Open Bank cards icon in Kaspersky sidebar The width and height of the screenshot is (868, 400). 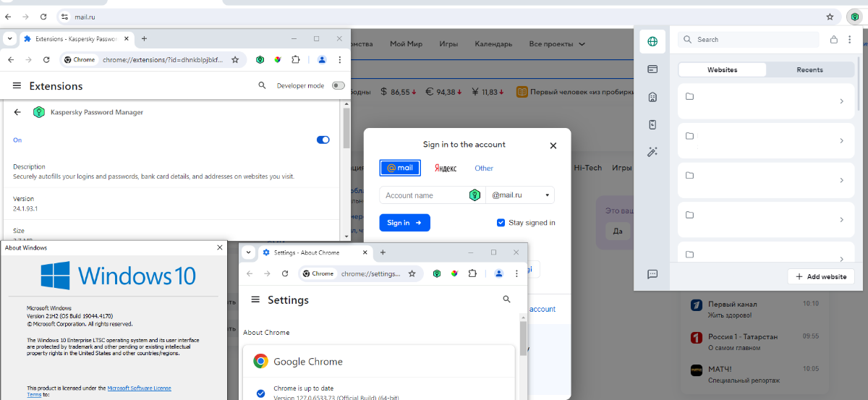coord(652,69)
